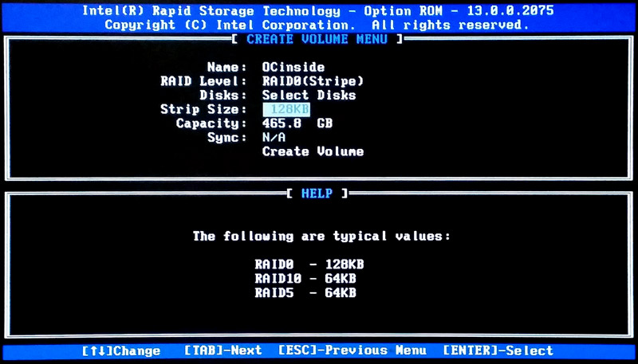Click the Strip Size: label
Screen dimensions: 638x364
[203, 109]
